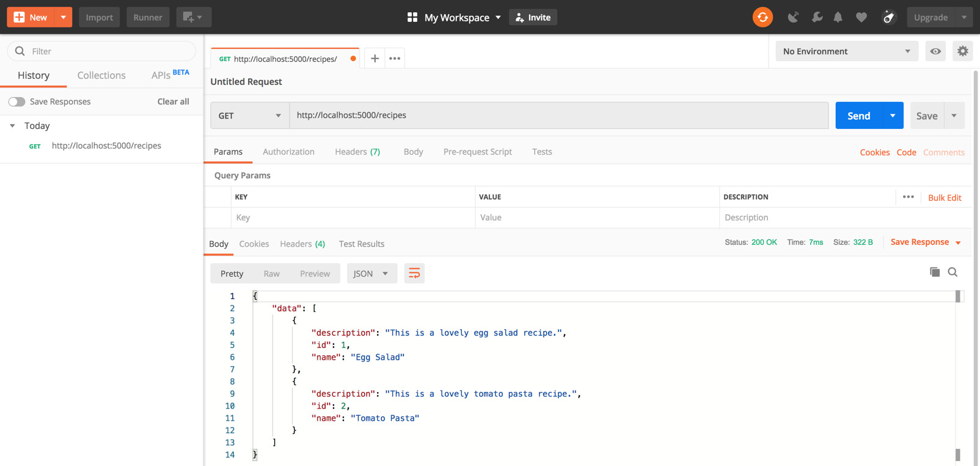Screen dimensions: 980x466
Task: Open the satellite capture requests icon
Action: tap(793, 17)
